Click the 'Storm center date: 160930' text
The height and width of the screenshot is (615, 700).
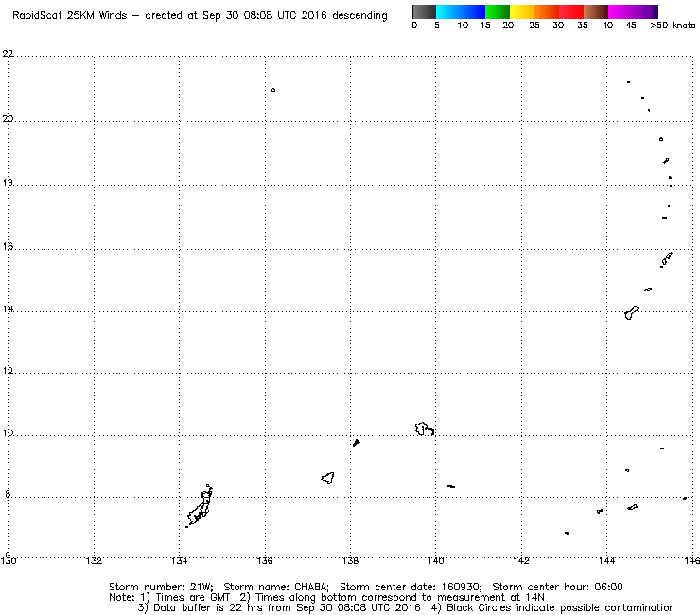tap(411, 587)
